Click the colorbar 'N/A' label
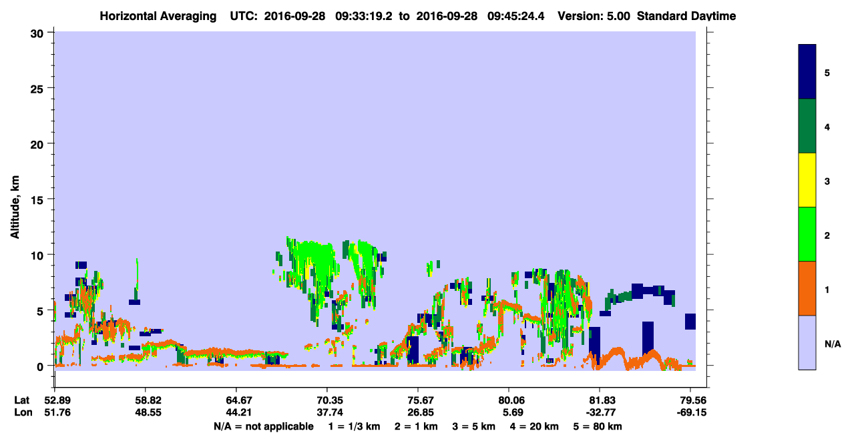Image resolution: width=868 pixels, height=445 pixels. (833, 344)
